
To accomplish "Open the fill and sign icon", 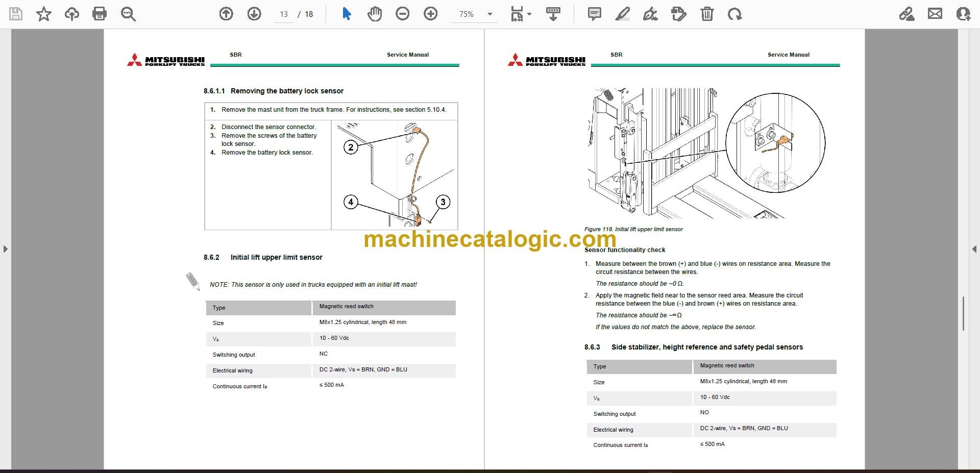I will 907,14.
